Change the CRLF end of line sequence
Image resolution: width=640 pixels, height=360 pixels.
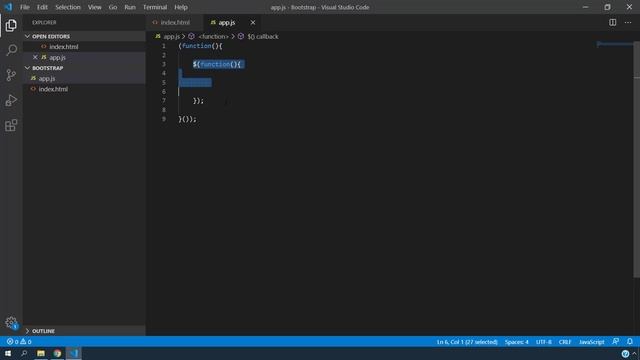tap(565, 342)
